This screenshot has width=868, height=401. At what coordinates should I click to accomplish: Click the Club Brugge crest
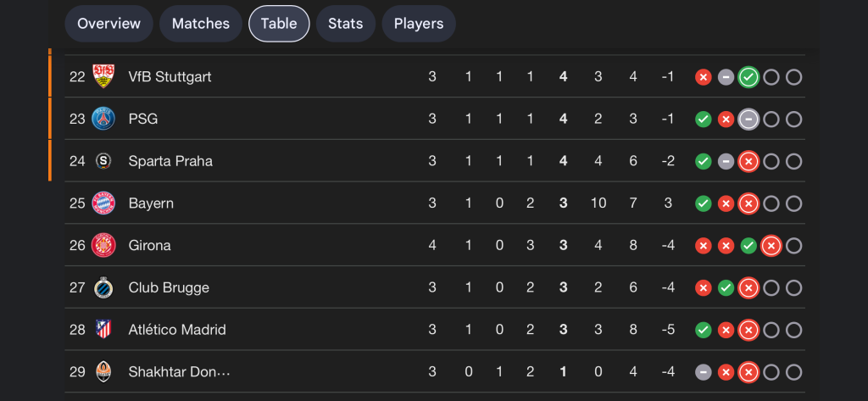[x=103, y=287]
